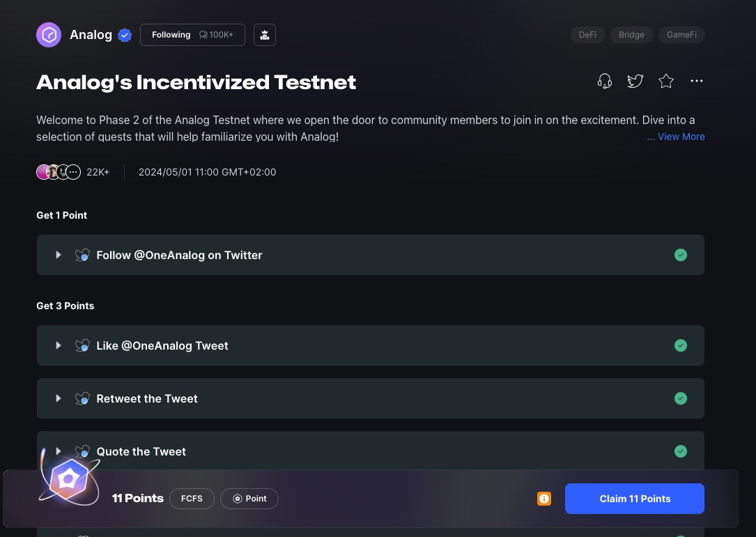Favorite the quest with the star icon

coord(666,81)
